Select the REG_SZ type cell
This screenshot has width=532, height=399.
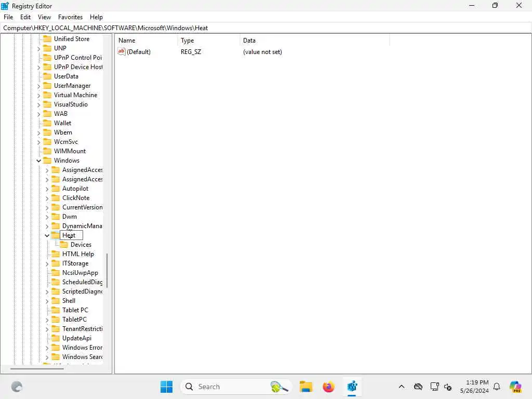191,52
